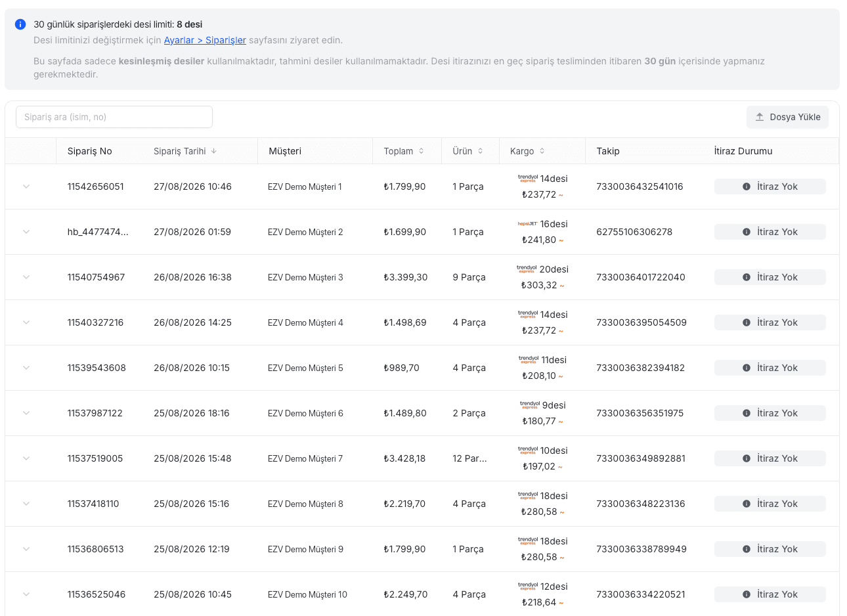
Task: Open Ayarlar > Siparişler link
Action: click(205, 40)
